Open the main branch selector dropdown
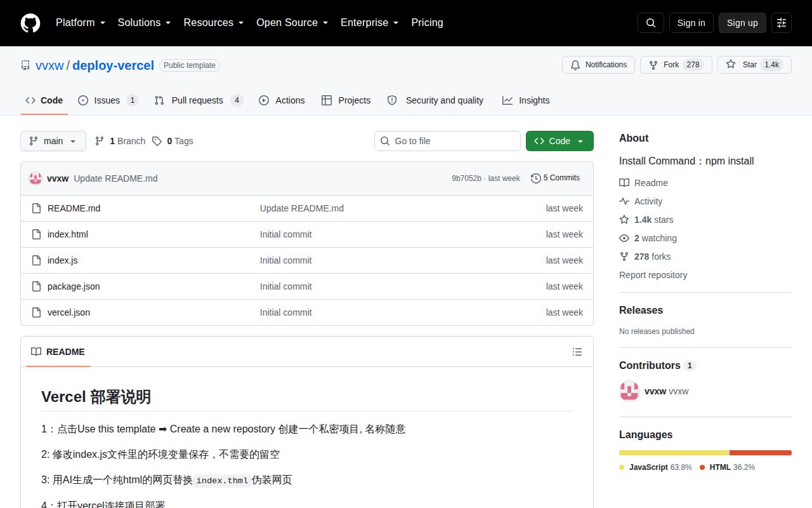Viewport: 812px width, 508px height. click(53, 141)
